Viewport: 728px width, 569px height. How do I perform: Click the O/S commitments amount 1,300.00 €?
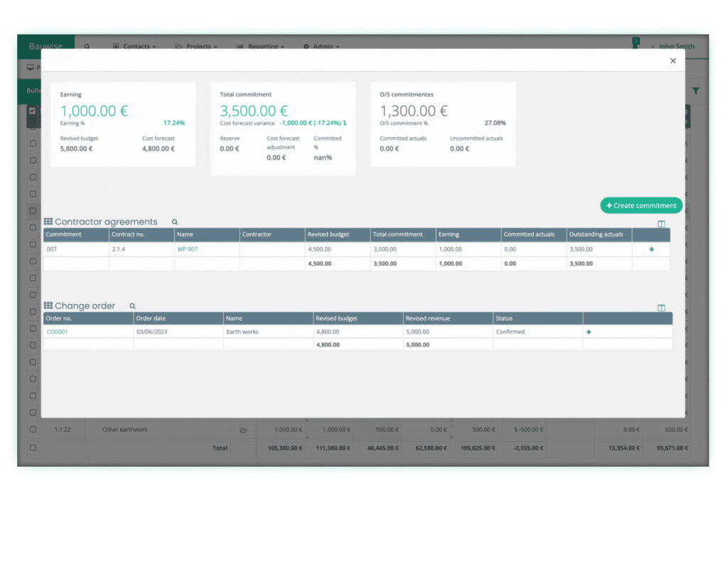tap(414, 111)
